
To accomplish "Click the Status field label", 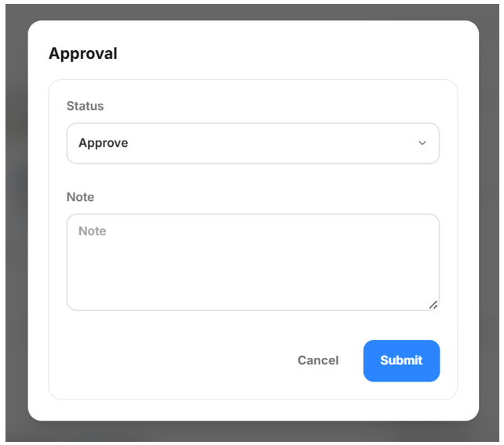I will tap(86, 106).
